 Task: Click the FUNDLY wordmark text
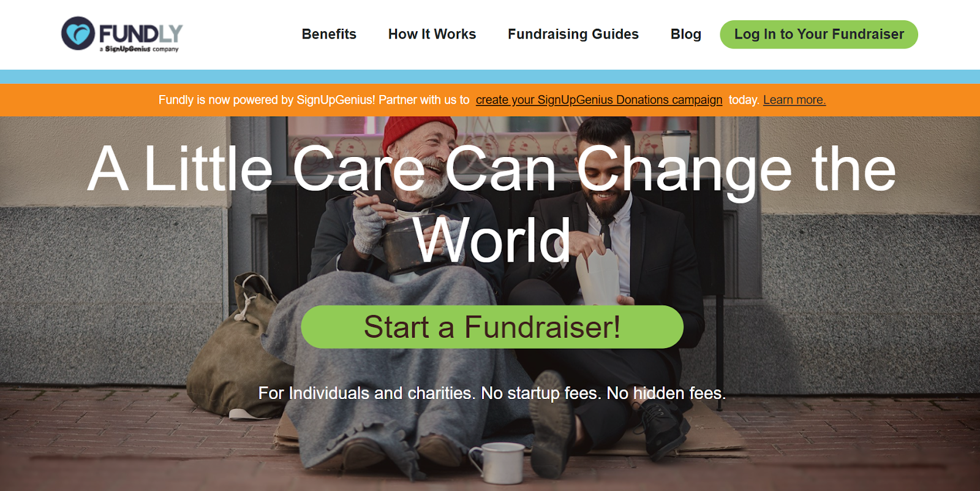(141, 33)
